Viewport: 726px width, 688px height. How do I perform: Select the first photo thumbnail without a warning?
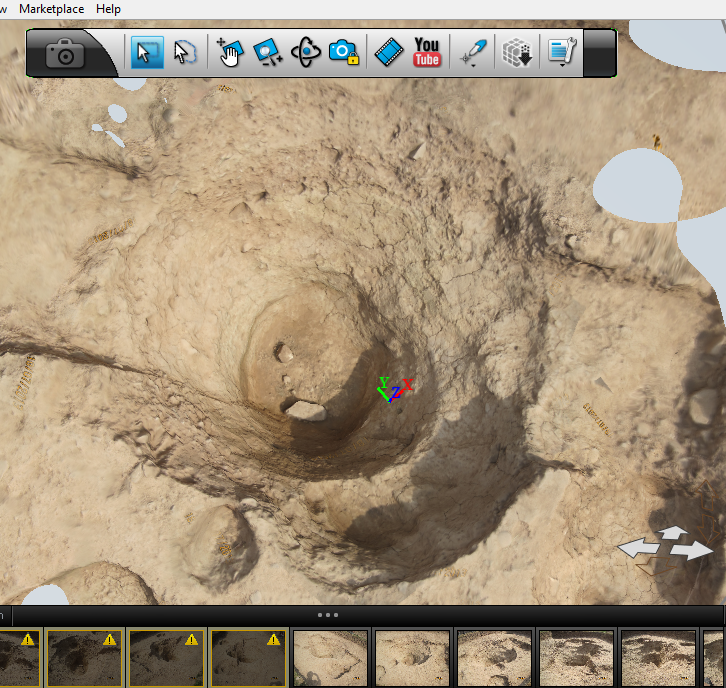tap(330, 657)
